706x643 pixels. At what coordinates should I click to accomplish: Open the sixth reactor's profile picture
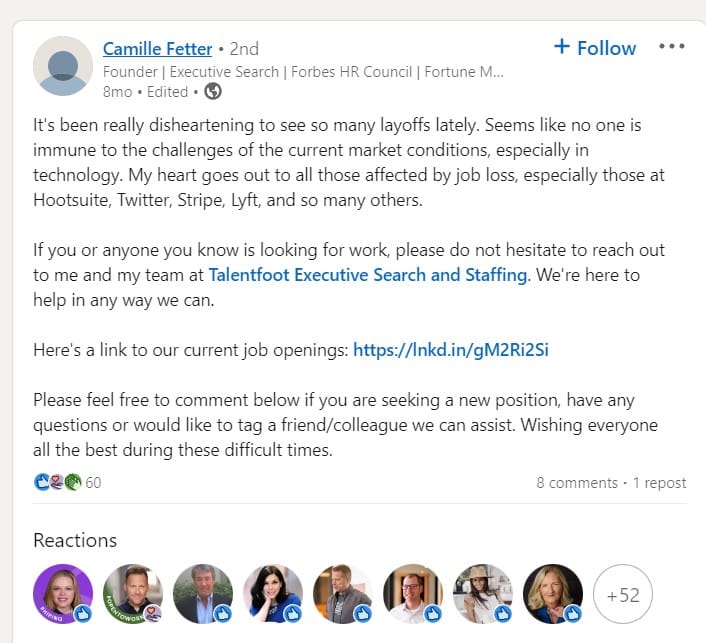(x=413, y=594)
